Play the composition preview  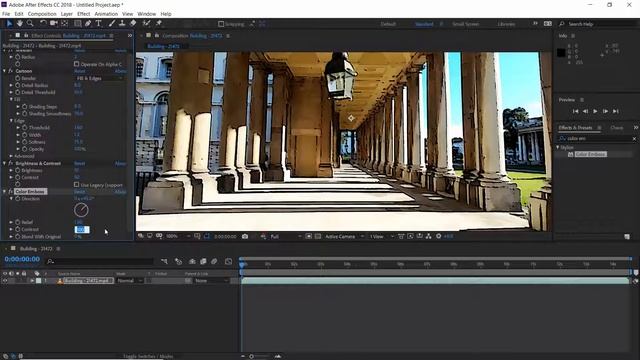[x=595, y=111]
